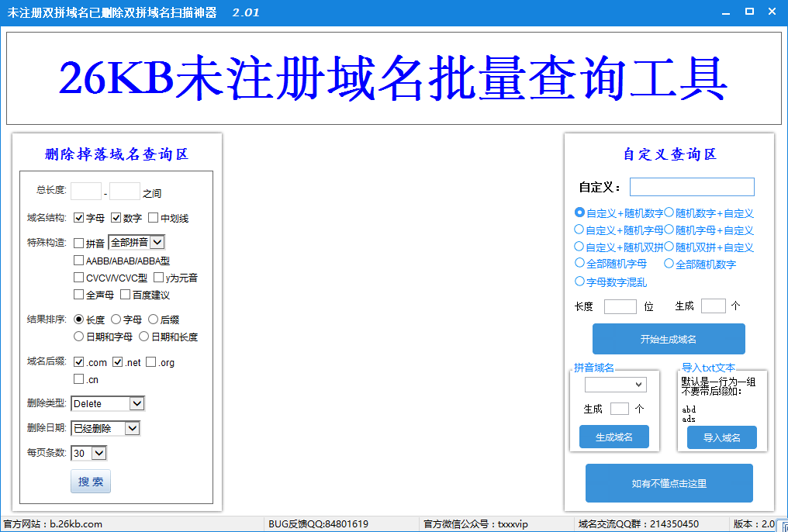Screen dimensions: 788x532
Task: Click 开始生成域名 button
Action: [669, 339]
